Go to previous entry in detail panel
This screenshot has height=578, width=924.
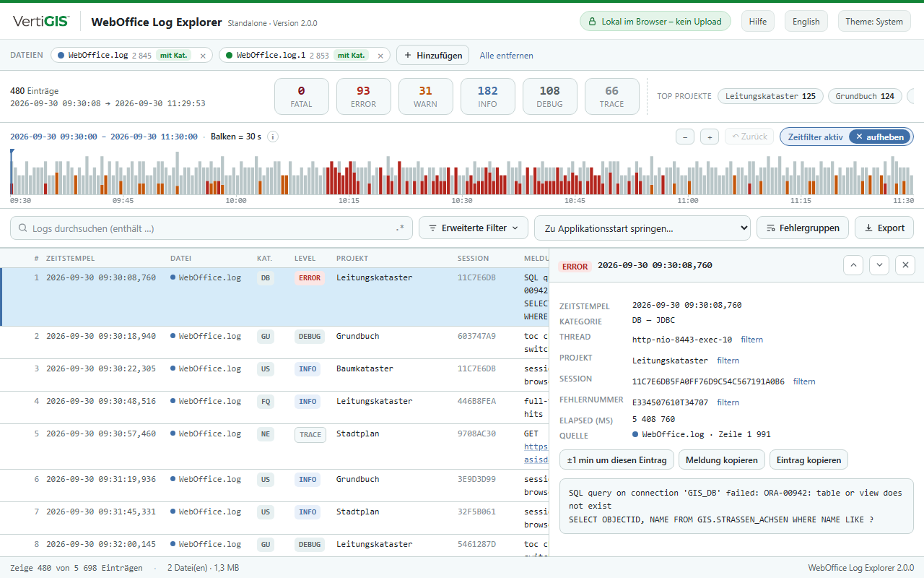pyautogui.click(x=853, y=265)
